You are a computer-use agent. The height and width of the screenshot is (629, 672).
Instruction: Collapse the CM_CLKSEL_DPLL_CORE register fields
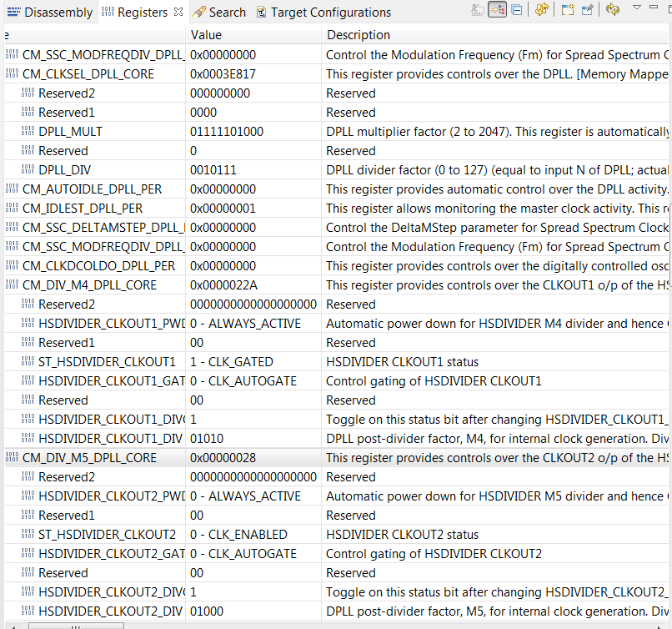coord(5,73)
